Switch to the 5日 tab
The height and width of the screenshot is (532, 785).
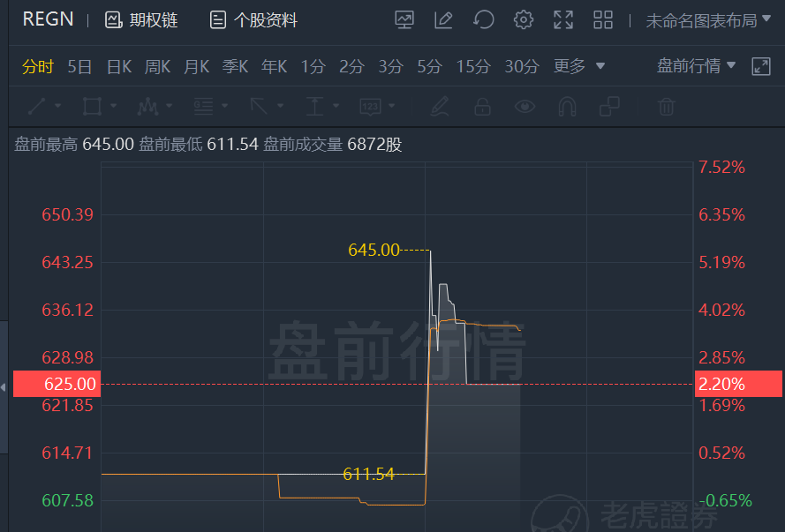(79, 66)
